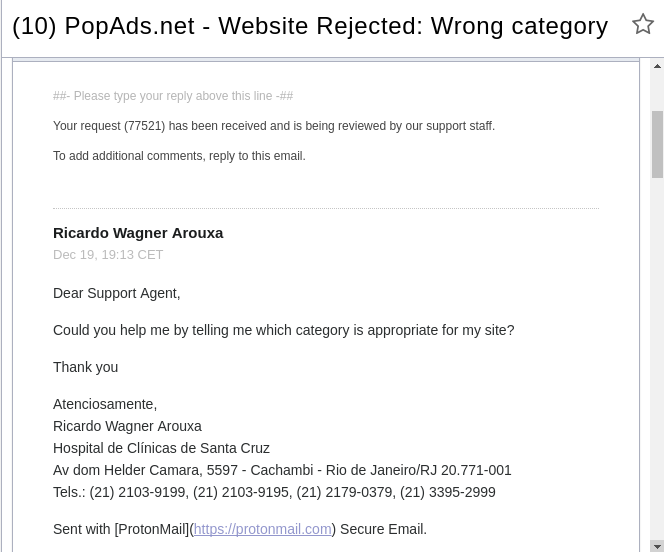Image resolution: width=664 pixels, height=552 pixels.
Task: Click the Hospital de Clínicas de Santa Cruz line
Action: [161, 448]
